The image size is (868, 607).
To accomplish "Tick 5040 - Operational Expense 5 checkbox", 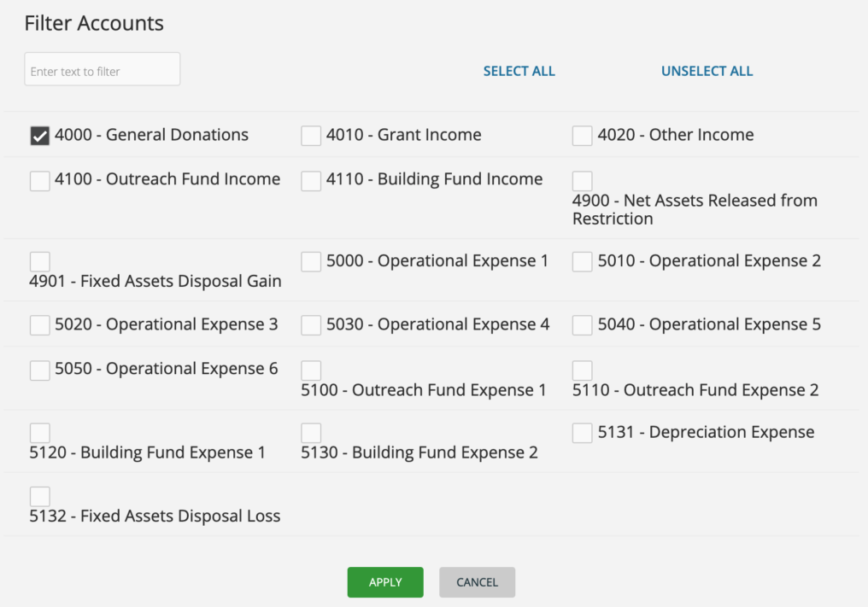I will (x=583, y=325).
